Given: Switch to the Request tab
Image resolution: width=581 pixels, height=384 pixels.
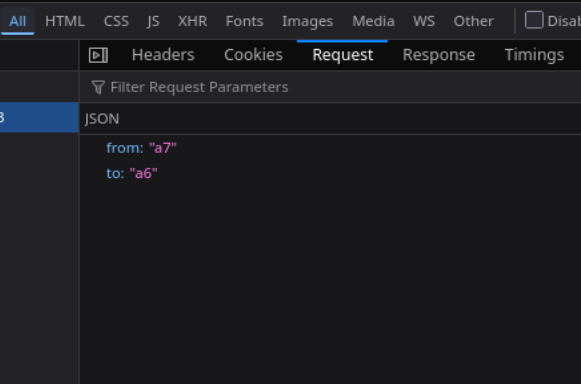Looking at the screenshot, I should pyautogui.click(x=342, y=55).
